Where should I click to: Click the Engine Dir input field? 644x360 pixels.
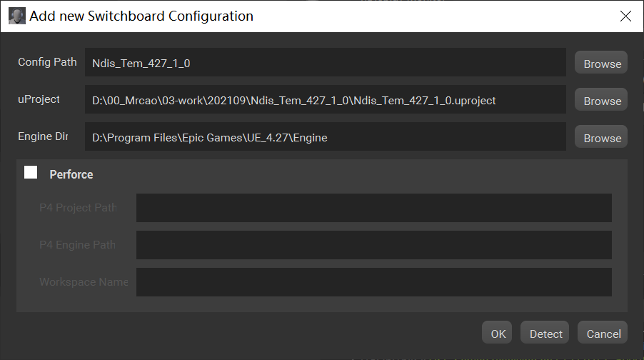(326, 136)
